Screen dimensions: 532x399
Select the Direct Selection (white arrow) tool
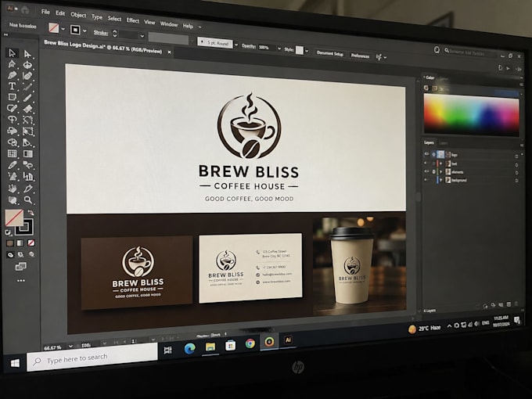click(x=27, y=54)
